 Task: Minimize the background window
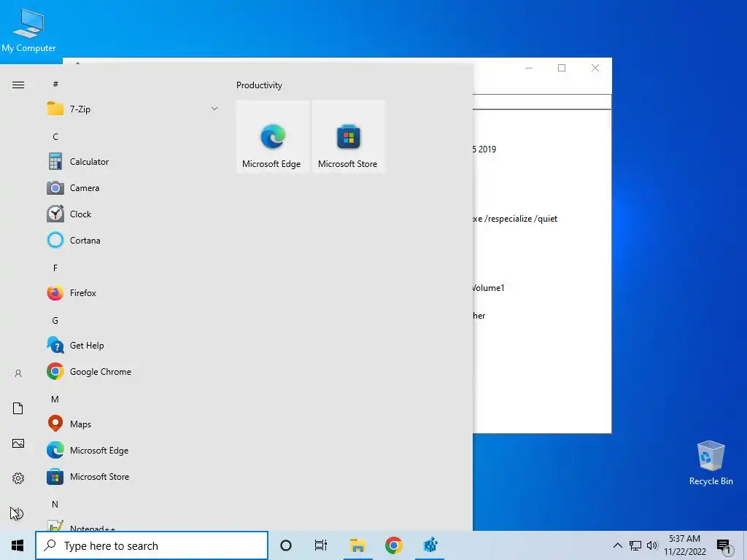pyautogui.click(x=529, y=68)
